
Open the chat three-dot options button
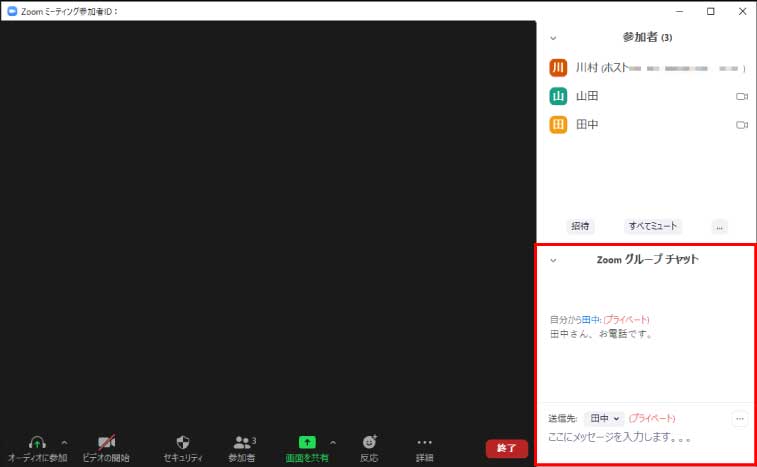[x=740, y=418]
